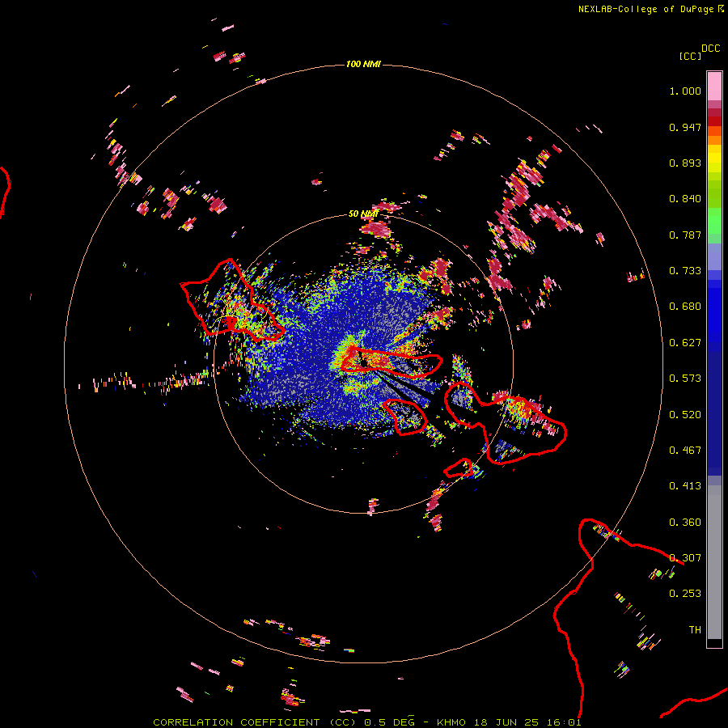Click the 0.253 legend value
Viewport: 728px width, 728px height.
click(x=685, y=594)
